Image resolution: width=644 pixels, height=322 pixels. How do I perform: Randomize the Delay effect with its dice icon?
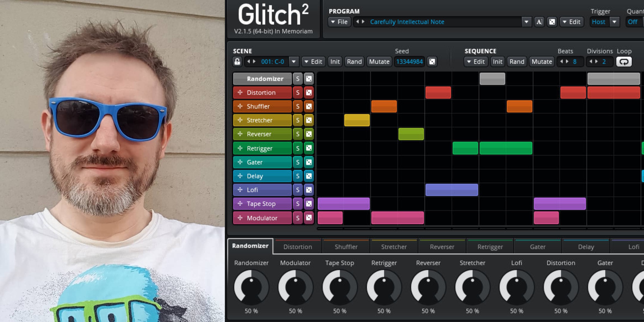pyautogui.click(x=309, y=176)
